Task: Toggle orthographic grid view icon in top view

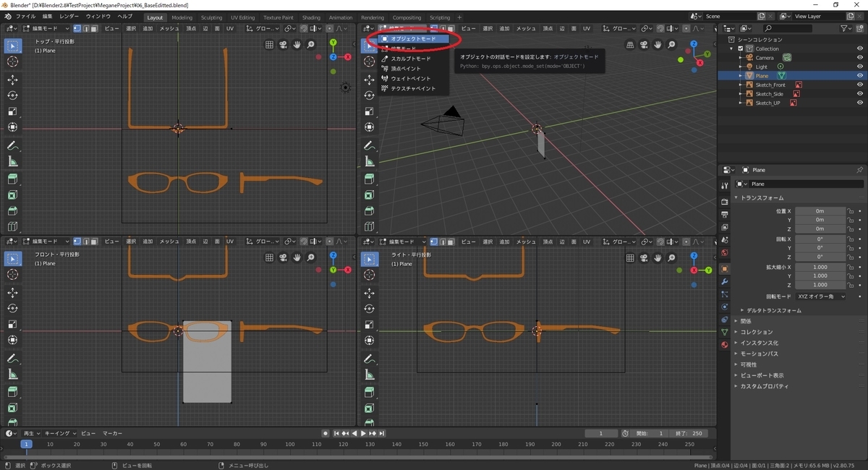Action: 269,45
